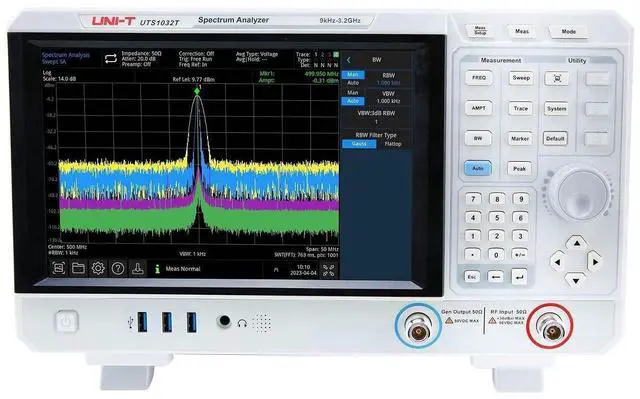The width and height of the screenshot is (640, 399).
Task: Go back using BW menu chevron
Action: (349, 60)
